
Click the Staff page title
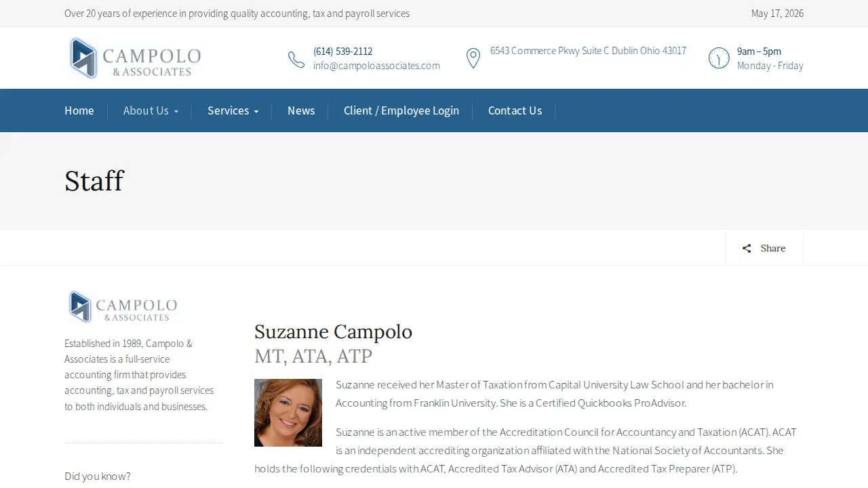pos(94,181)
